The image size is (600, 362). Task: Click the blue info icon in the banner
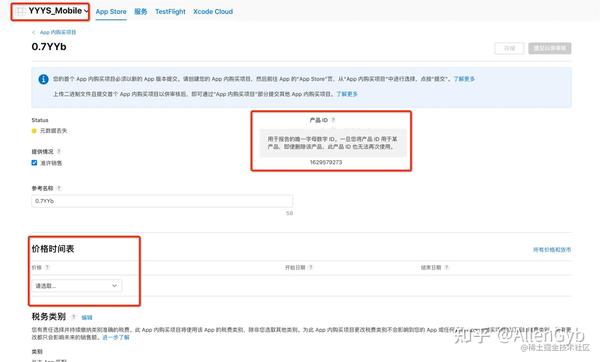pos(43,79)
